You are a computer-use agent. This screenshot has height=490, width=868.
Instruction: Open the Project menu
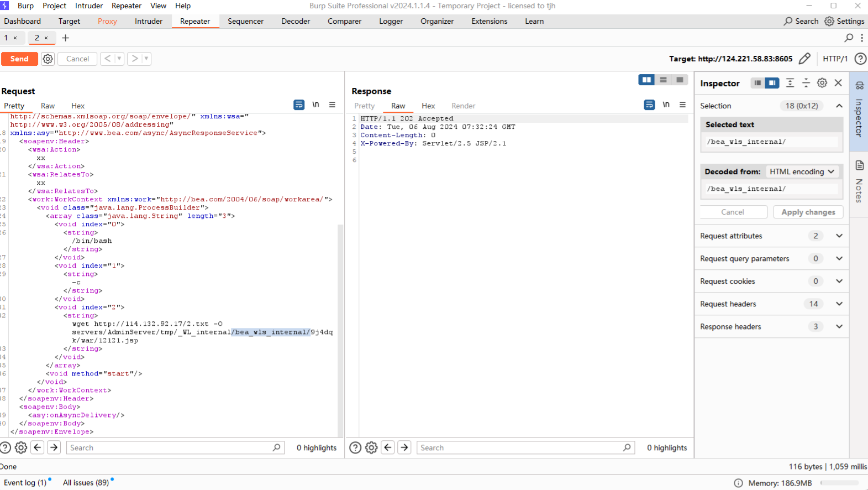click(54, 6)
